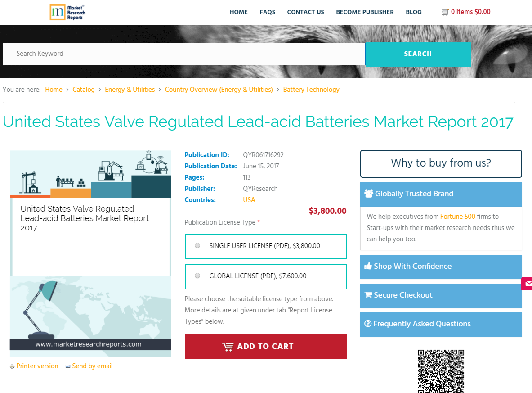
Task: Focus the Search Keyword input field
Action: 184,54
